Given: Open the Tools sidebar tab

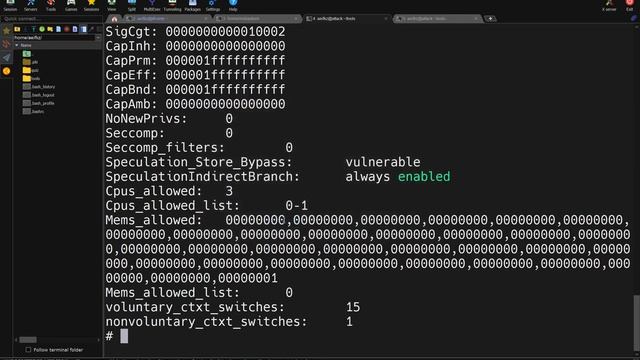Looking at the screenshot, I should (6, 44).
